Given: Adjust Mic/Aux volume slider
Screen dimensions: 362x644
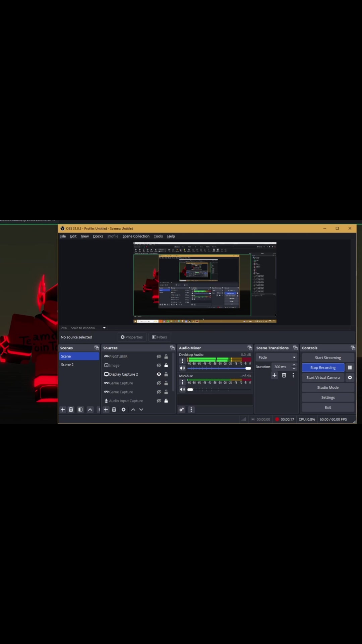Looking at the screenshot, I should click(x=219, y=389).
